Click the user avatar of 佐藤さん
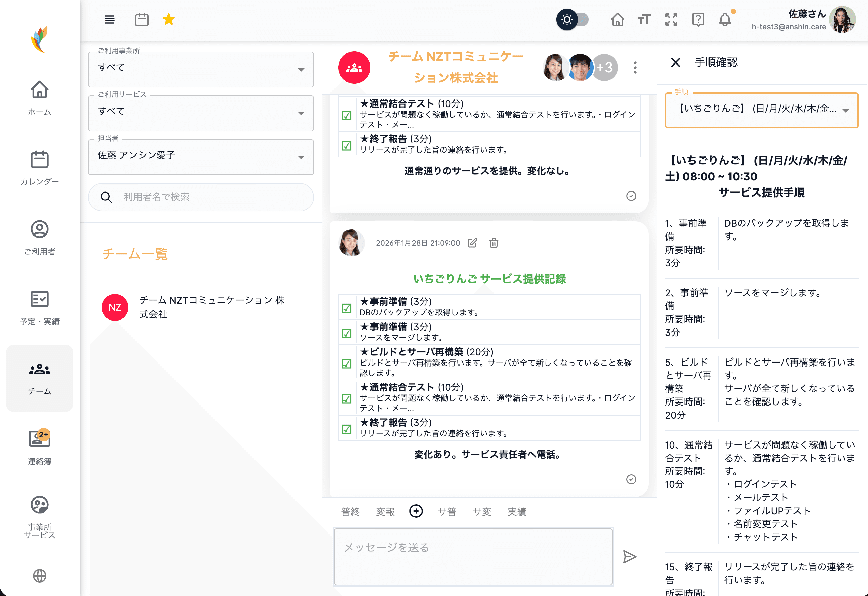Image resolution: width=868 pixels, height=596 pixels. [842, 20]
